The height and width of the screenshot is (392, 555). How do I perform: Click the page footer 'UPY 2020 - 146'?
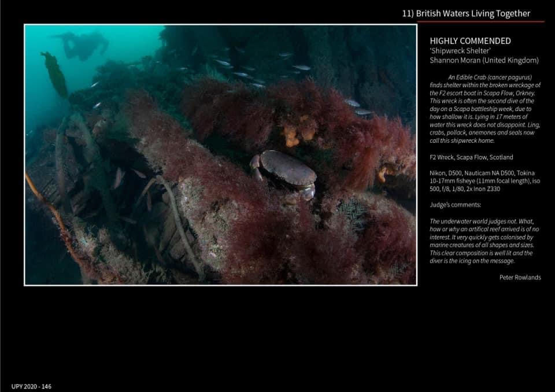click(x=31, y=386)
